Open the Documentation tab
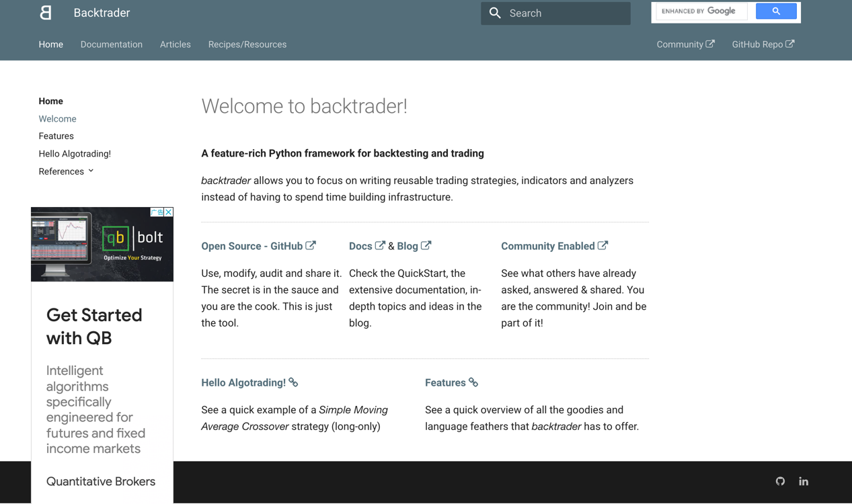The image size is (852, 504). tap(112, 44)
